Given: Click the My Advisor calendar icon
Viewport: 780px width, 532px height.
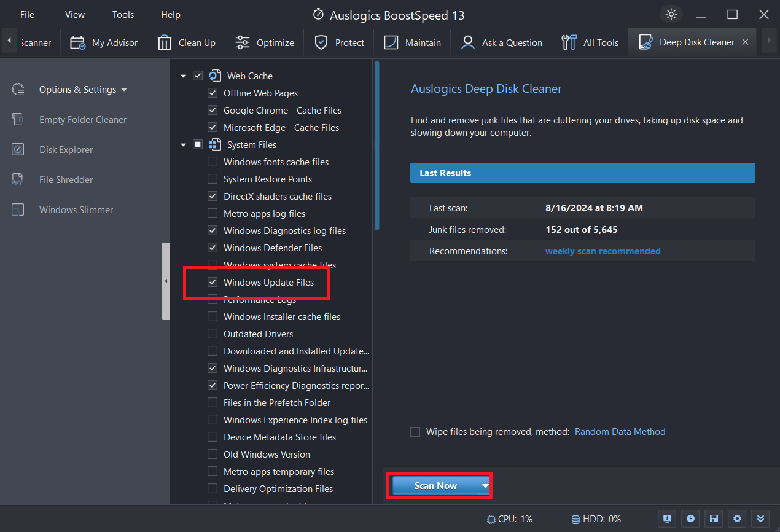Looking at the screenshot, I should pos(77,42).
